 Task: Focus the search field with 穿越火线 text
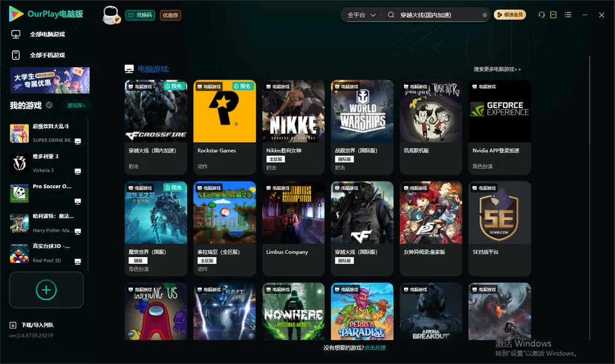[x=439, y=15]
